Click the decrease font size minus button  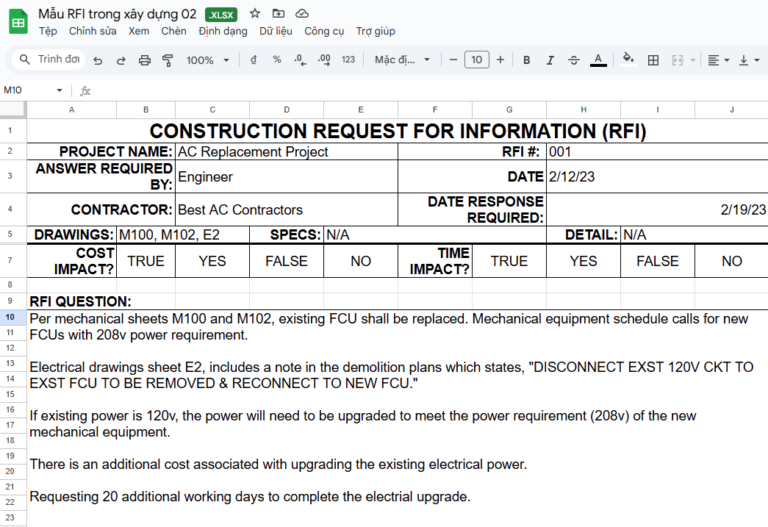[453, 60]
